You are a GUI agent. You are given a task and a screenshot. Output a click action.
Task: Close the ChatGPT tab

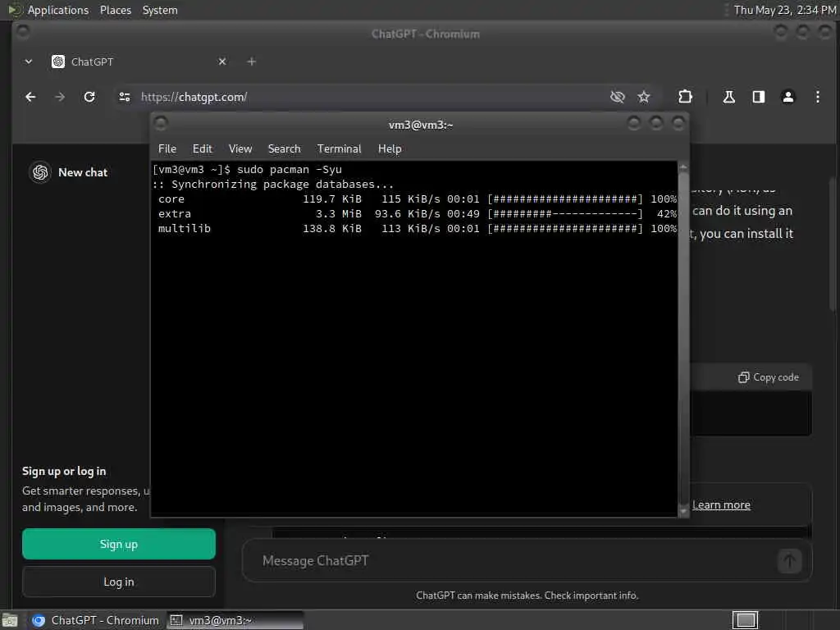point(222,62)
